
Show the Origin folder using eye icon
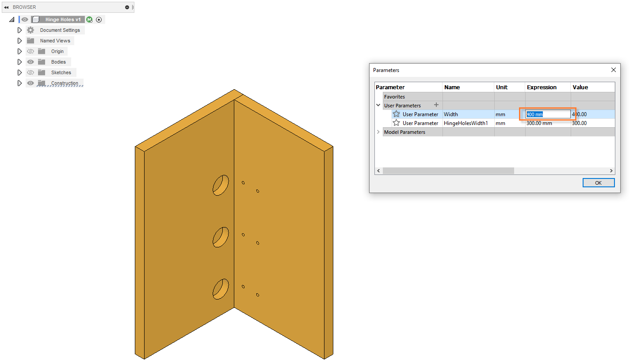pos(31,51)
